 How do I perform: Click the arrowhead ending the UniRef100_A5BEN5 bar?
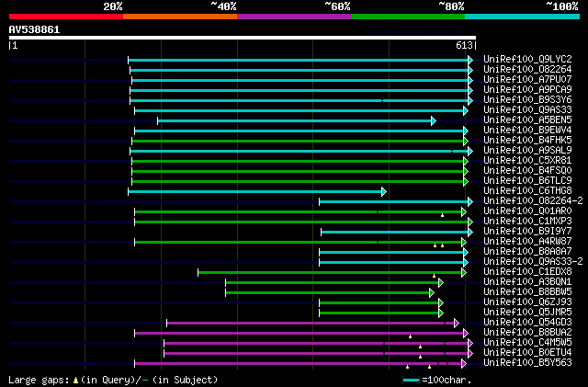point(434,120)
